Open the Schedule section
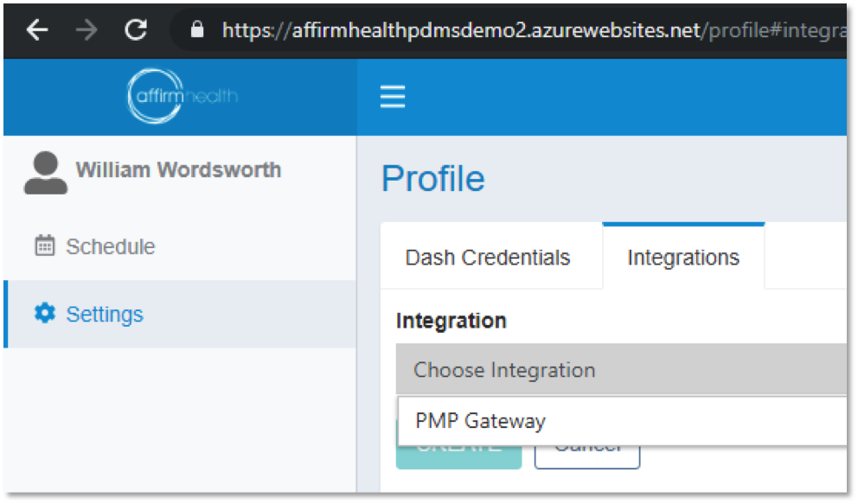The height and width of the screenshot is (504, 858). click(x=111, y=246)
